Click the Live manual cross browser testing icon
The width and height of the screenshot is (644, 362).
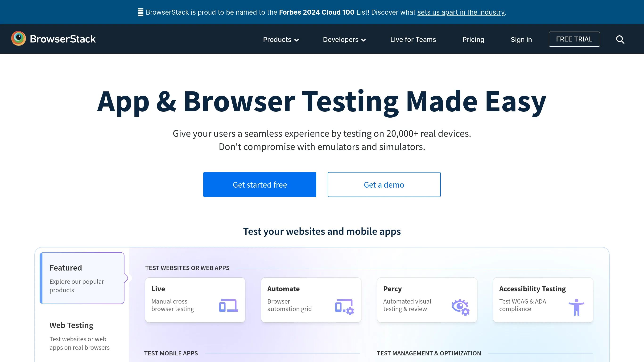tap(229, 306)
